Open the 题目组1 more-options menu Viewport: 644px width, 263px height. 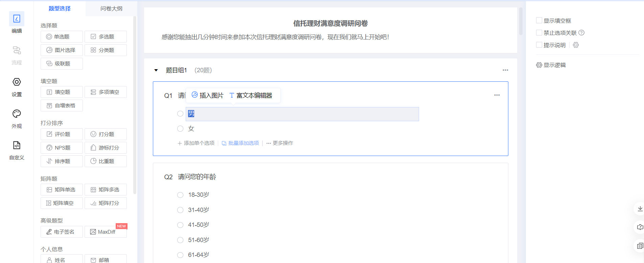click(x=505, y=70)
